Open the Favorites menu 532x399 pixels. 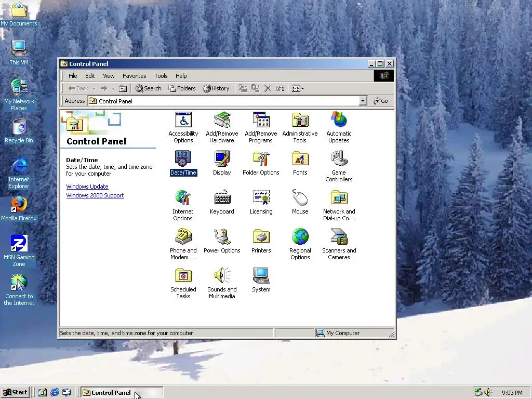pyautogui.click(x=135, y=76)
